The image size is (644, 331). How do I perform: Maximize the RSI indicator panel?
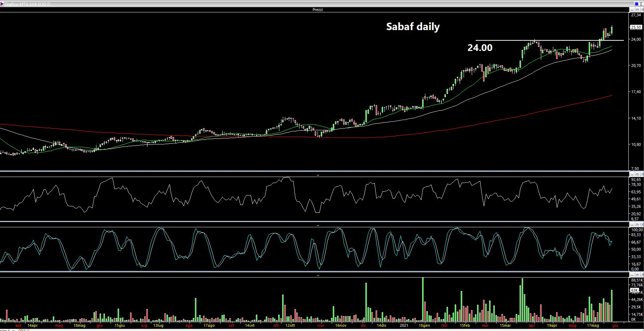637,174
